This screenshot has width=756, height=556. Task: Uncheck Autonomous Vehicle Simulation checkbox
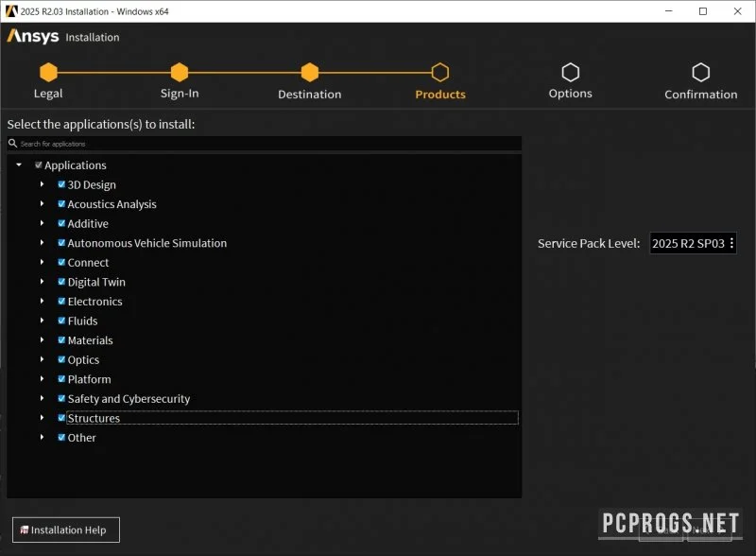61,242
